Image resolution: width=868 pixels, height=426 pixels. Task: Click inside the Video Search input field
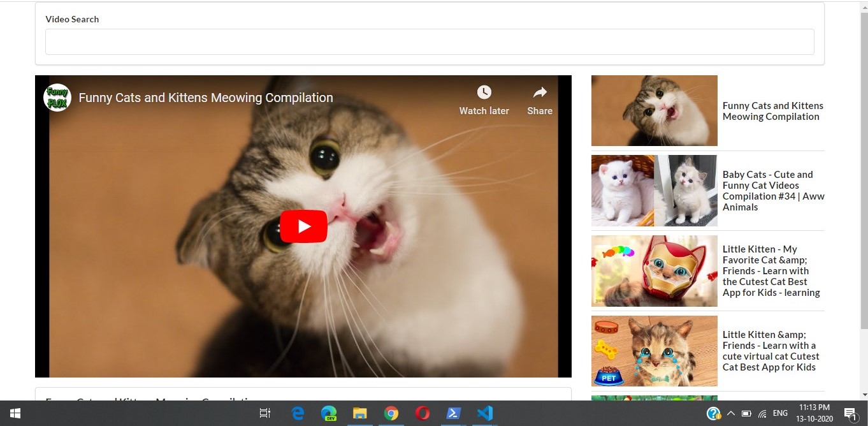click(430, 41)
